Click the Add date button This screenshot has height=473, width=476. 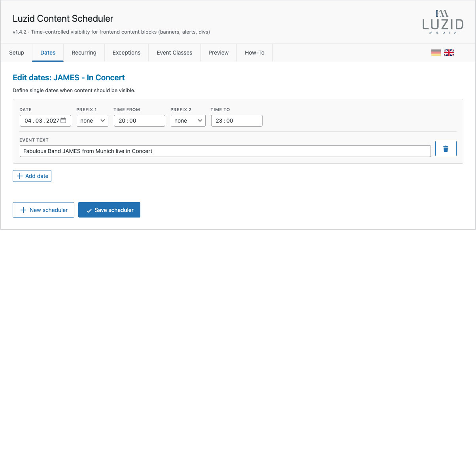[x=32, y=176]
